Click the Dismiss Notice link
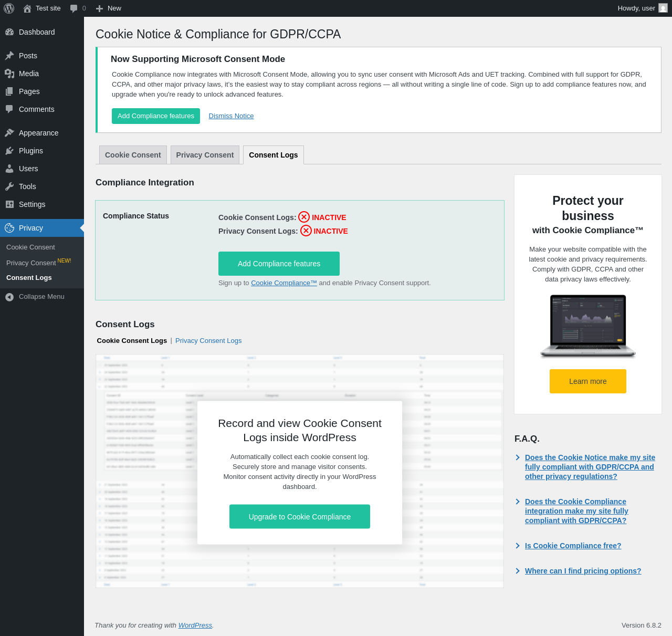The image size is (672, 636). click(231, 116)
